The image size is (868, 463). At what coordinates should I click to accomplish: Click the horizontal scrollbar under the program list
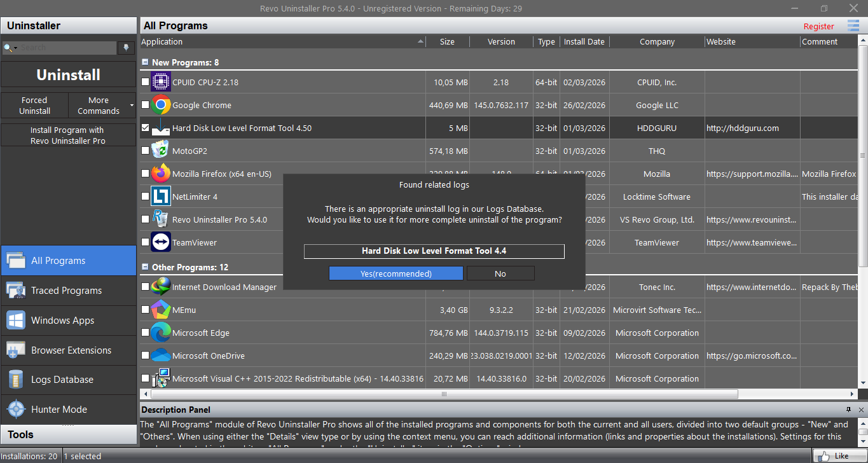[445, 394]
